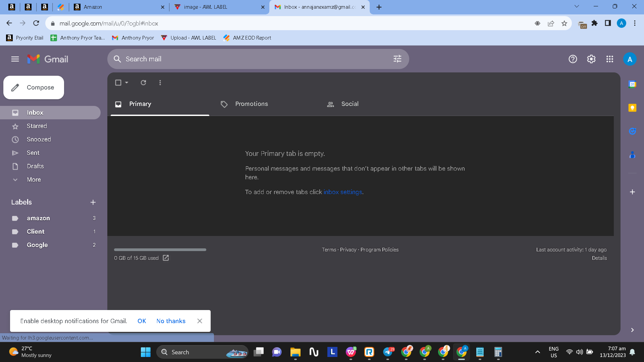Open File Explorer from taskbar
This screenshot has height=362, width=644.
(295, 352)
